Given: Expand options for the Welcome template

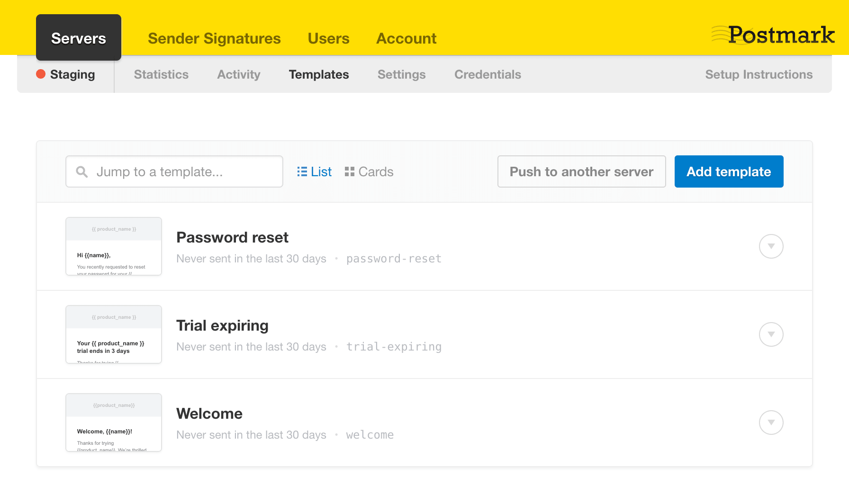Looking at the screenshot, I should click(x=771, y=423).
